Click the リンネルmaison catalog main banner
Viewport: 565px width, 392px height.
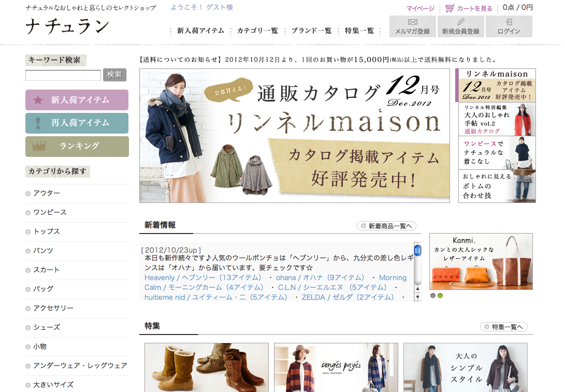point(295,136)
